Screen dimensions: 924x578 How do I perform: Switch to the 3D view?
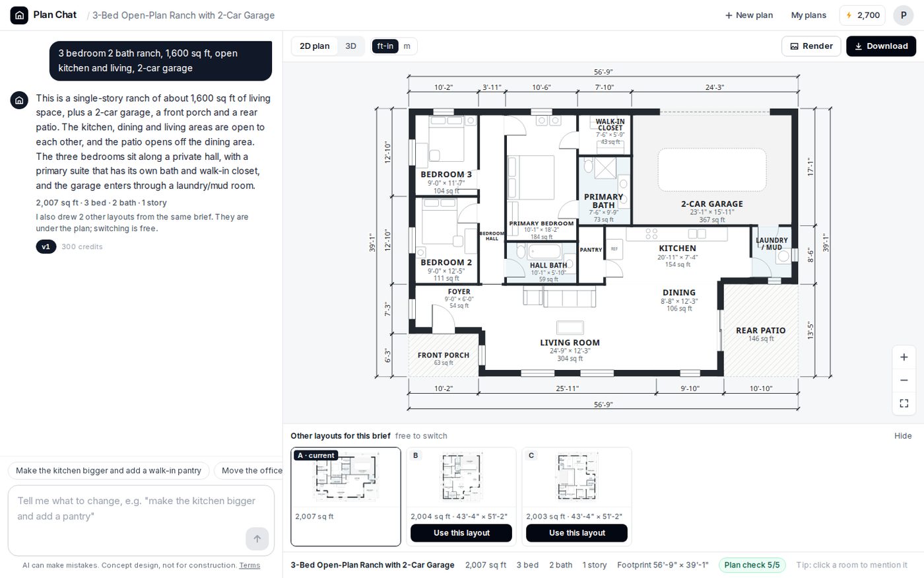tap(350, 46)
